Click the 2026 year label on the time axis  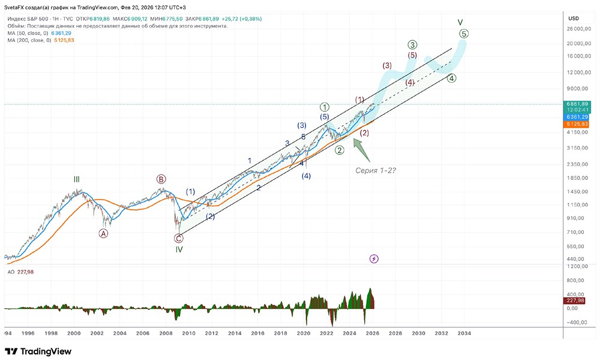(373, 333)
